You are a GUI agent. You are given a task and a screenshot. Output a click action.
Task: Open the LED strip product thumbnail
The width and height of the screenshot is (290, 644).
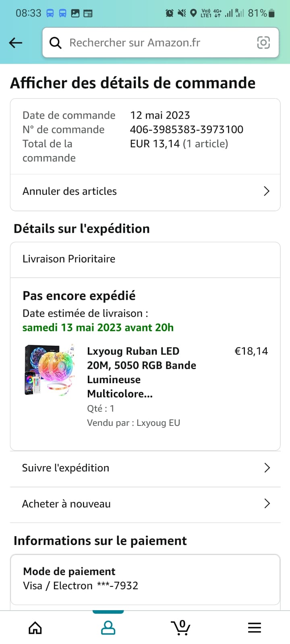[50, 369]
